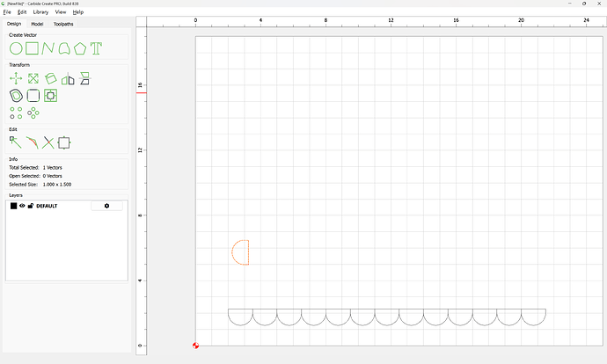Click the DEFAULT layer black color swatch
Image resolution: width=607 pixels, height=364 pixels.
click(13, 206)
